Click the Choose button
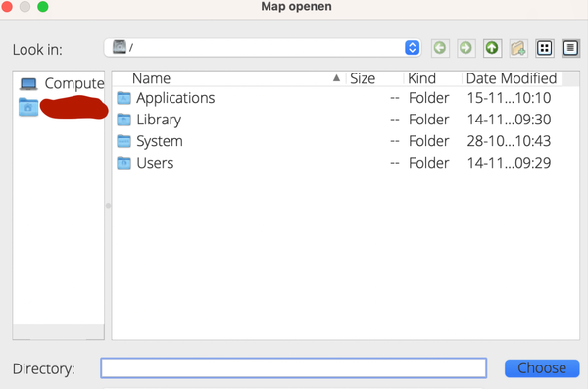 542,368
